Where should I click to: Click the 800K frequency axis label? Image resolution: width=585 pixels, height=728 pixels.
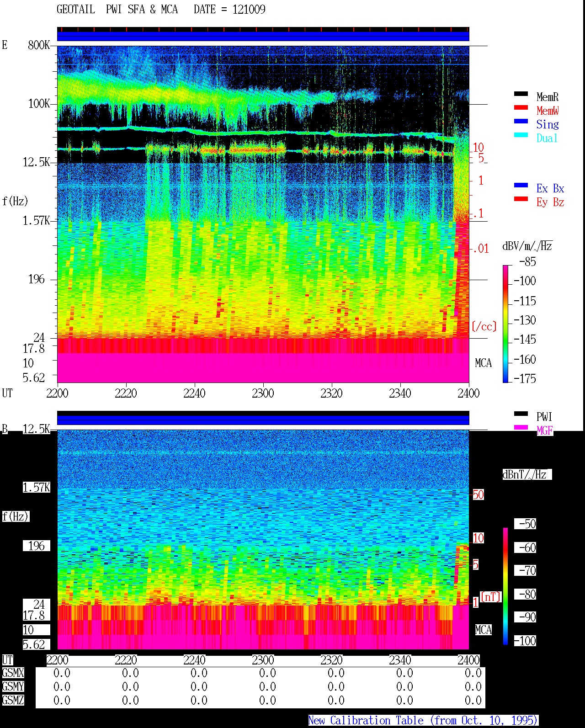(39, 45)
